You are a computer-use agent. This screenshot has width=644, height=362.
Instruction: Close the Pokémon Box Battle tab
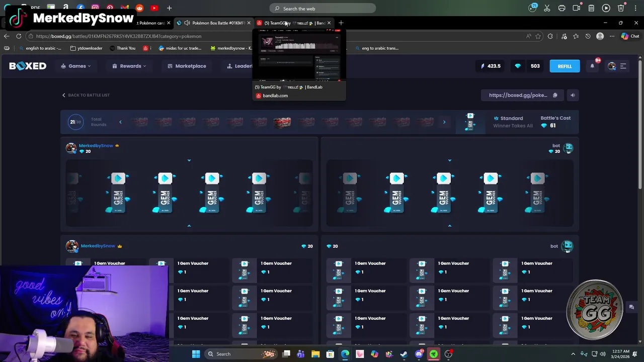point(249,23)
